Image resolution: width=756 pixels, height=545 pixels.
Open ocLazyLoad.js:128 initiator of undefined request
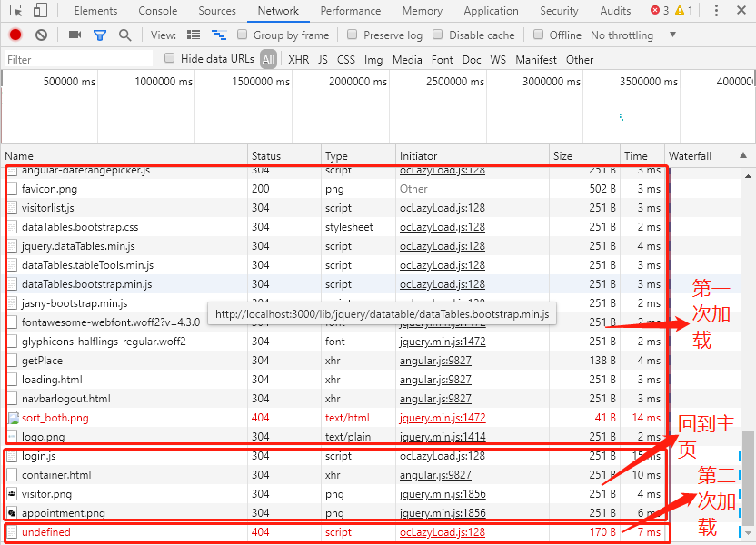[x=443, y=532]
